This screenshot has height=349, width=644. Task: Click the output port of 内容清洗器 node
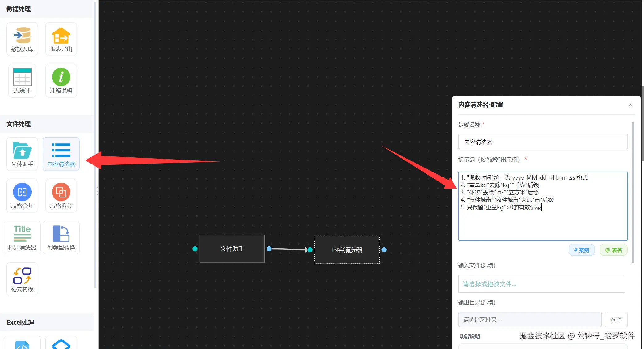click(384, 250)
